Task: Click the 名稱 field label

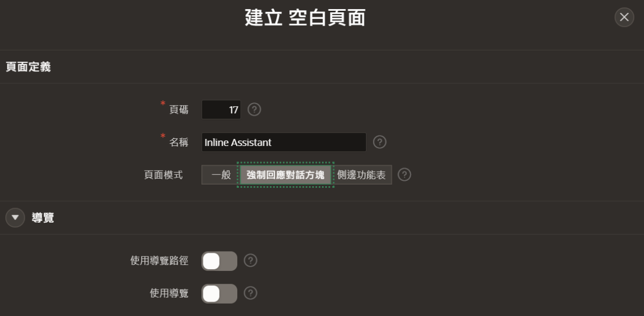Action: (179, 142)
